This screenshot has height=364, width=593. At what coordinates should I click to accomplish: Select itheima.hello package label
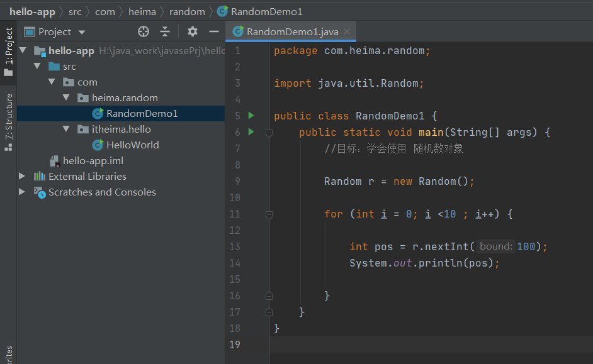(121, 129)
